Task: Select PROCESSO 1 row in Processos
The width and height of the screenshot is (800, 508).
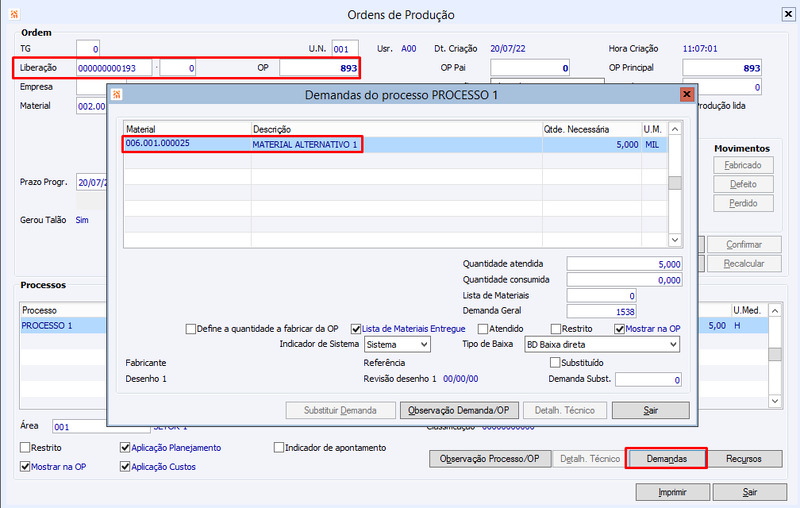Action: tap(63, 325)
